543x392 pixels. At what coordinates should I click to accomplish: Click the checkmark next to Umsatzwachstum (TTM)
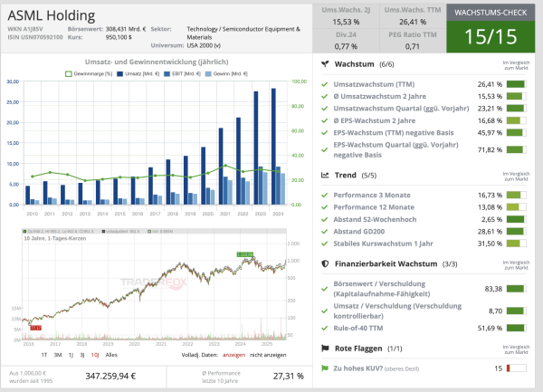326,83
